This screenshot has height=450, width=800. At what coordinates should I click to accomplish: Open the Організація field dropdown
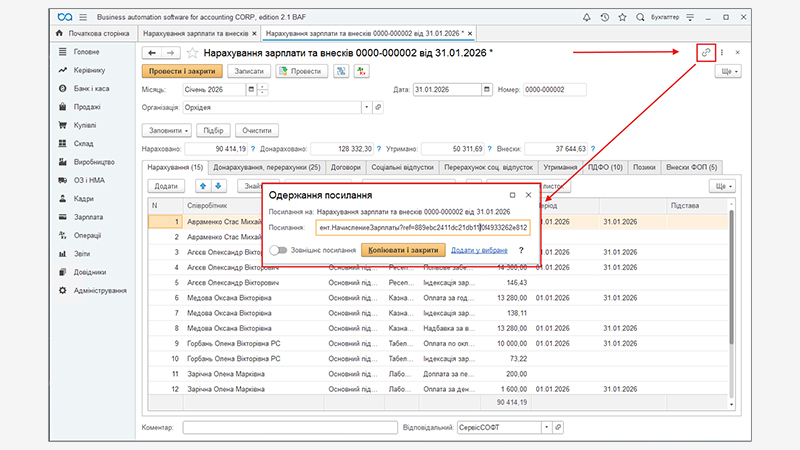(365, 108)
